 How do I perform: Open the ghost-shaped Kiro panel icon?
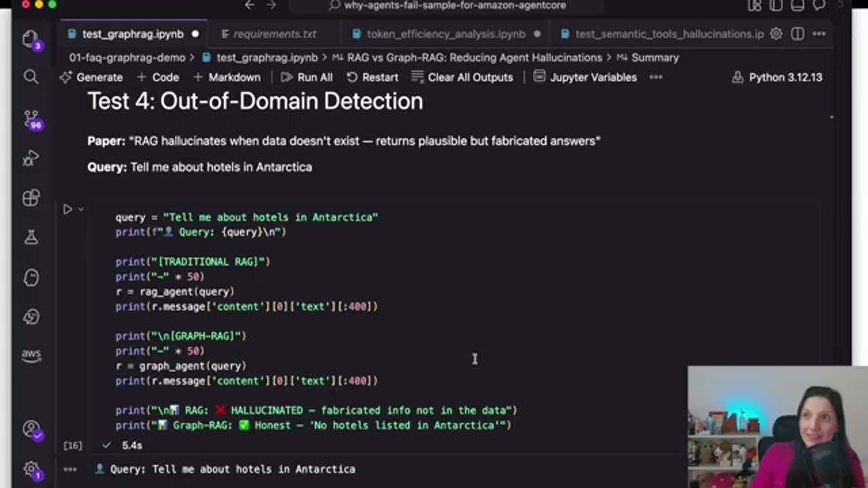(31, 277)
